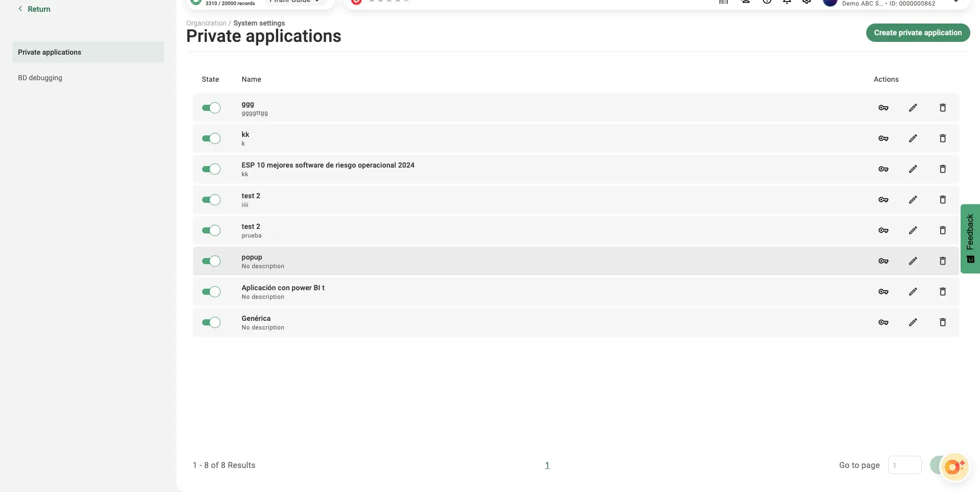Delete the ESP 10 mejores software application

pos(942,169)
